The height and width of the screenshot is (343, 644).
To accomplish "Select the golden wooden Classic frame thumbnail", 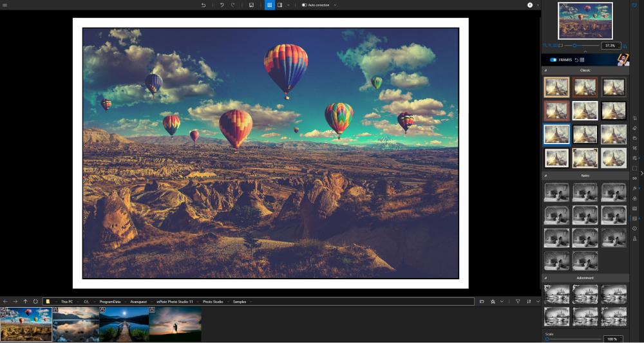I will [x=556, y=87].
